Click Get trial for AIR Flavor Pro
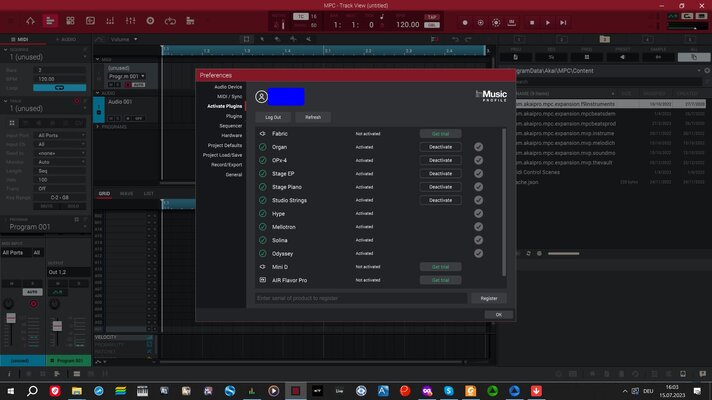712x400 pixels. [440, 280]
